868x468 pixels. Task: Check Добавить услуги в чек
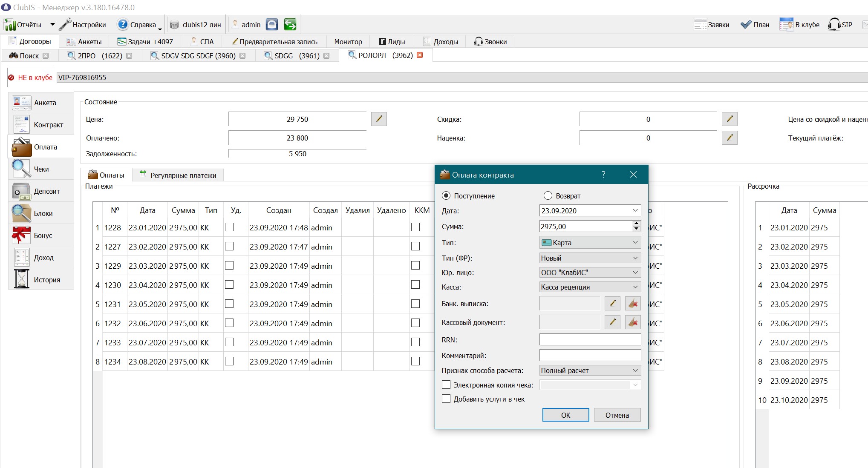[446, 399]
